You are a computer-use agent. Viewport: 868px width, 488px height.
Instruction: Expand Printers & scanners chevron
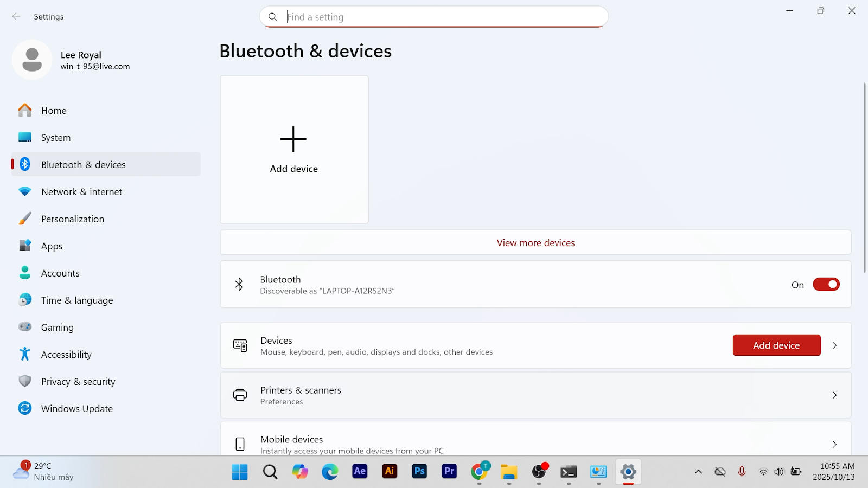click(834, 395)
